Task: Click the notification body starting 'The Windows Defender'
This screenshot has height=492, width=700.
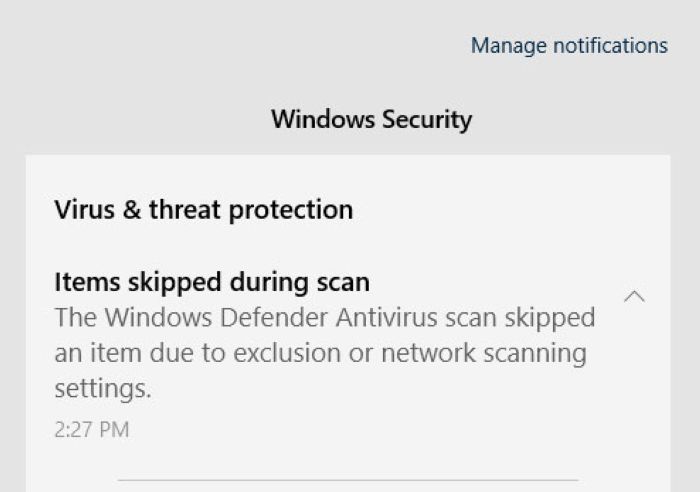Action: (x=324, y=318)
